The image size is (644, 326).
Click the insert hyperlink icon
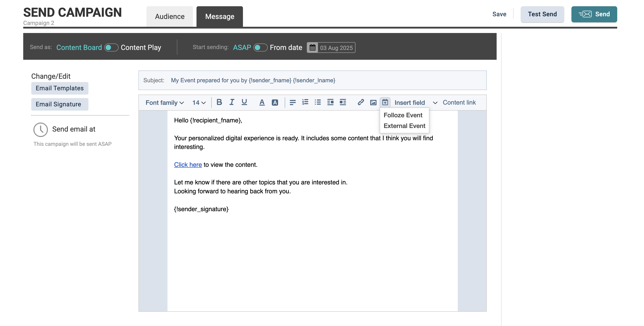(x=360, y=102)
